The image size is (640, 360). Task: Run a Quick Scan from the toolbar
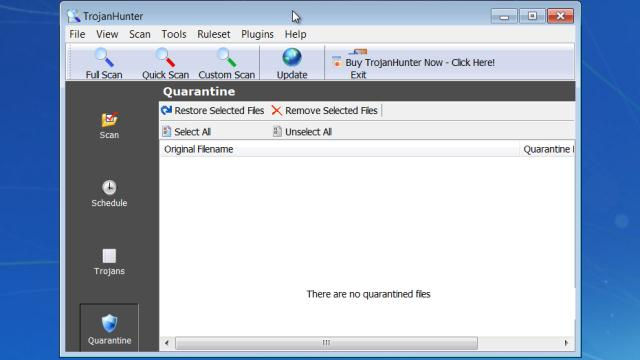165,63
